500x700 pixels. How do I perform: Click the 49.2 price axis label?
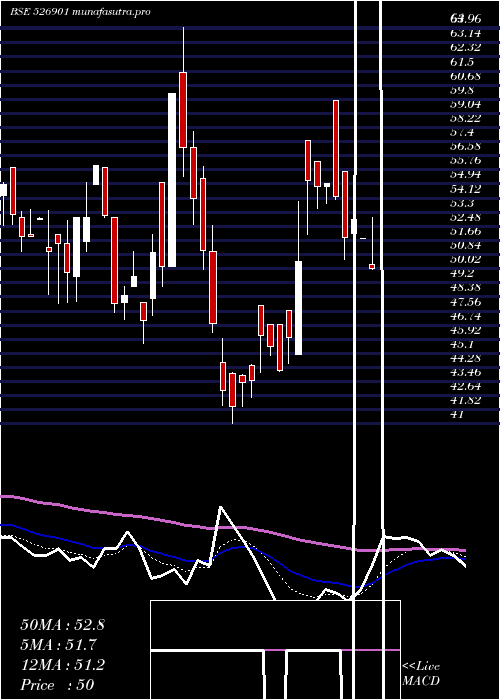click(x=462, y=274)
